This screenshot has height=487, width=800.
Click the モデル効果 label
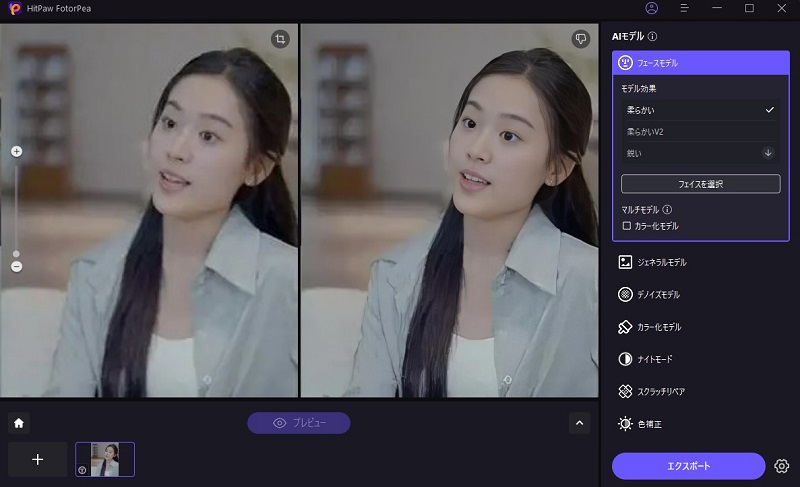[638, 89]
